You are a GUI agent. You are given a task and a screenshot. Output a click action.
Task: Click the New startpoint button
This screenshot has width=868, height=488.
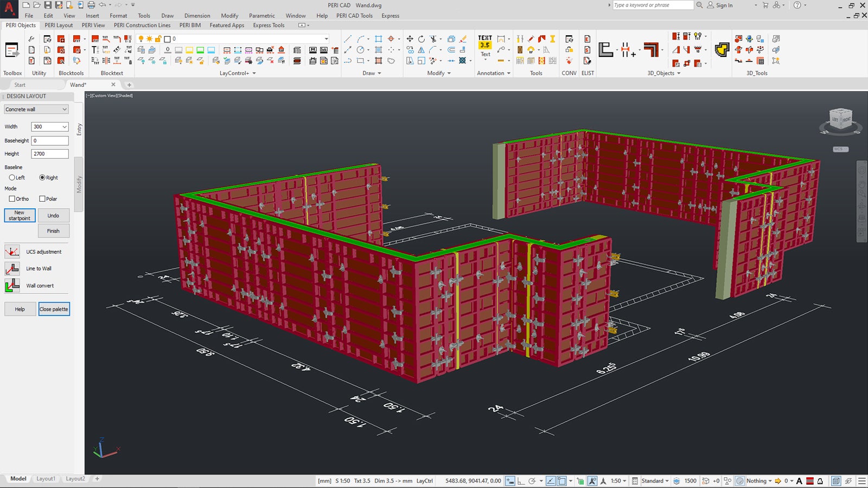[20, 215]
